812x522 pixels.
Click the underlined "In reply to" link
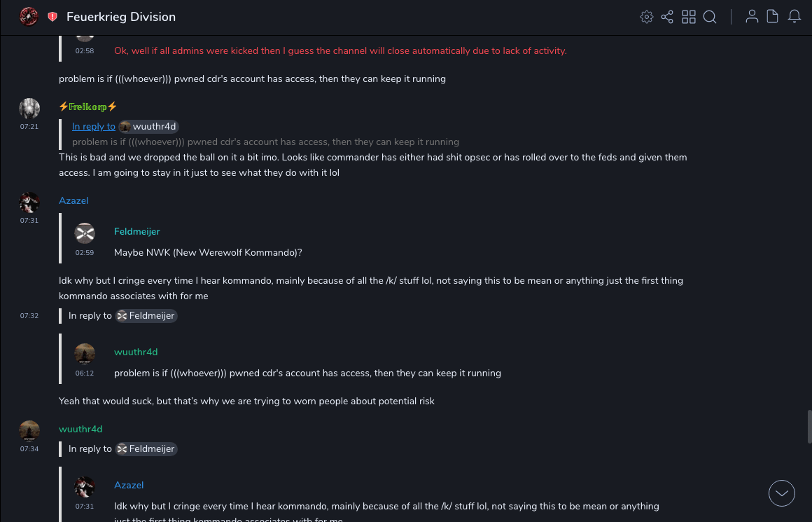point(94,127)
